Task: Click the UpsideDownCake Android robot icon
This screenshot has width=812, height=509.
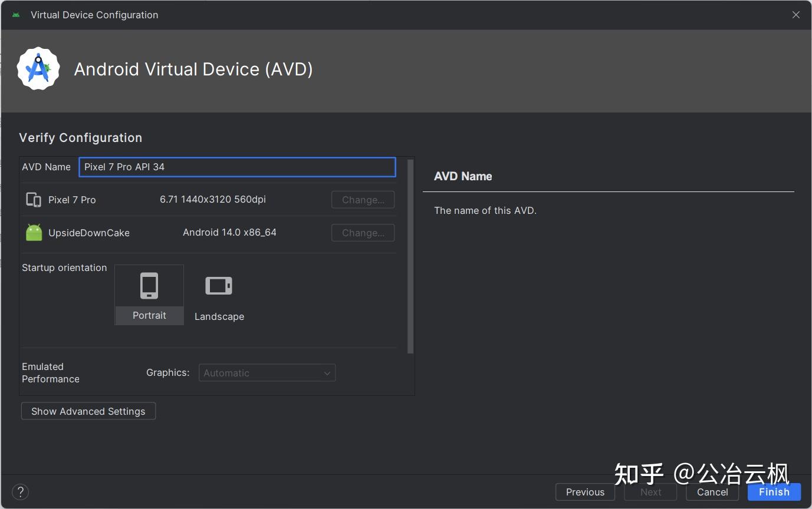Action: click(x=34, y=232)
